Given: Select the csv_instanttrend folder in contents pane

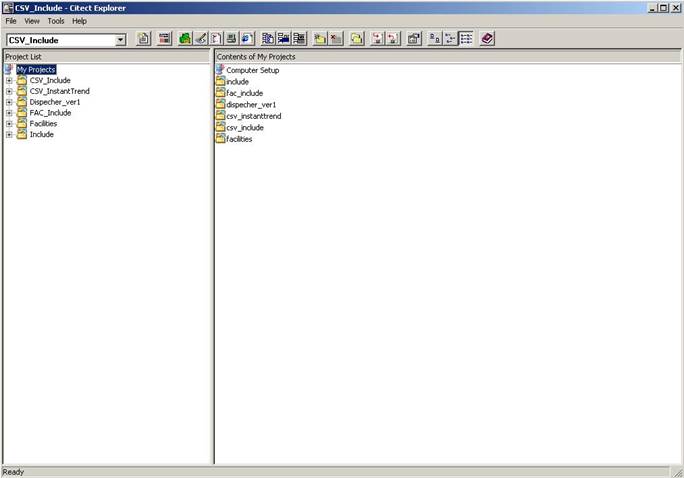Looking at the screenshot, I should coord(253,116).
